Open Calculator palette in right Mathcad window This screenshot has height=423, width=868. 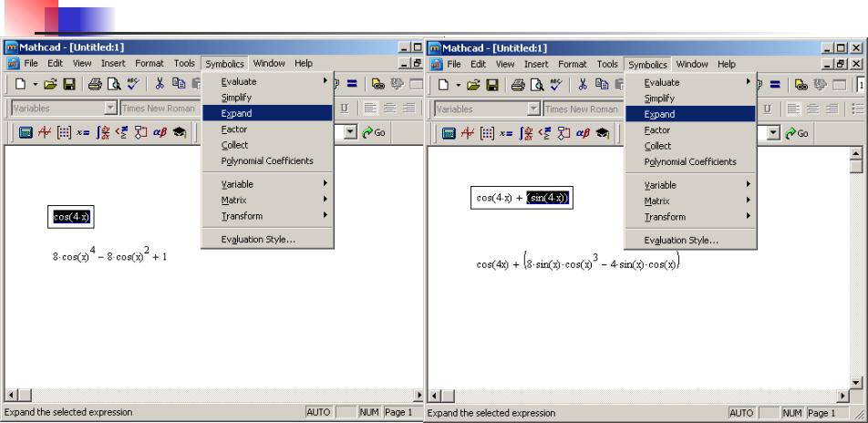coord(449,133)
